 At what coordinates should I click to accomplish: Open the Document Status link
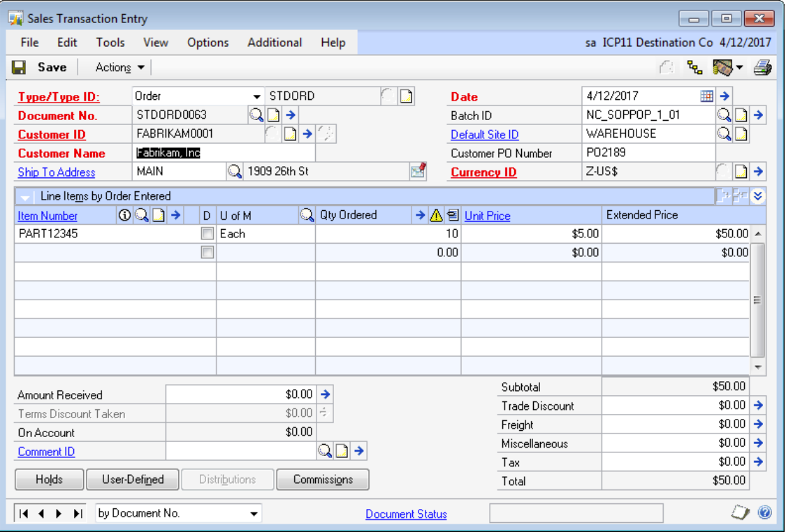click(x=406, y=514)
